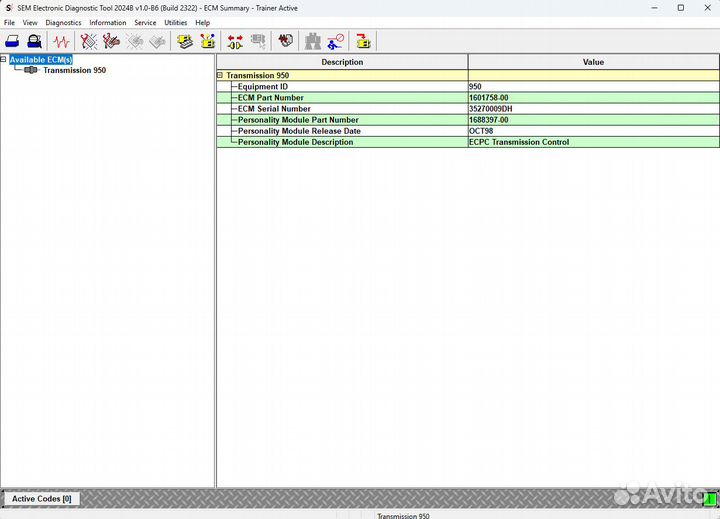Click the red arrows Connect/Disconnect icon
Screen dimensions: 720x519
[x=235, y=42]
